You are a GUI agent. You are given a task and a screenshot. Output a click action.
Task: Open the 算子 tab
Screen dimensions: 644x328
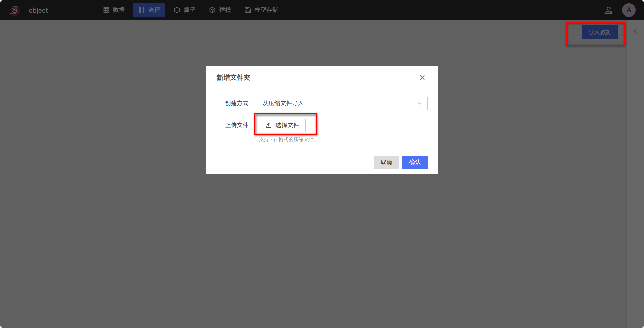point(185,10)
